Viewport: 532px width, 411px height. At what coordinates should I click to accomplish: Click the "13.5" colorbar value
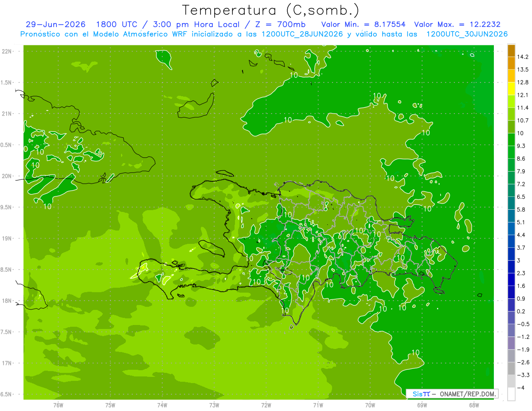pos(522,70)
